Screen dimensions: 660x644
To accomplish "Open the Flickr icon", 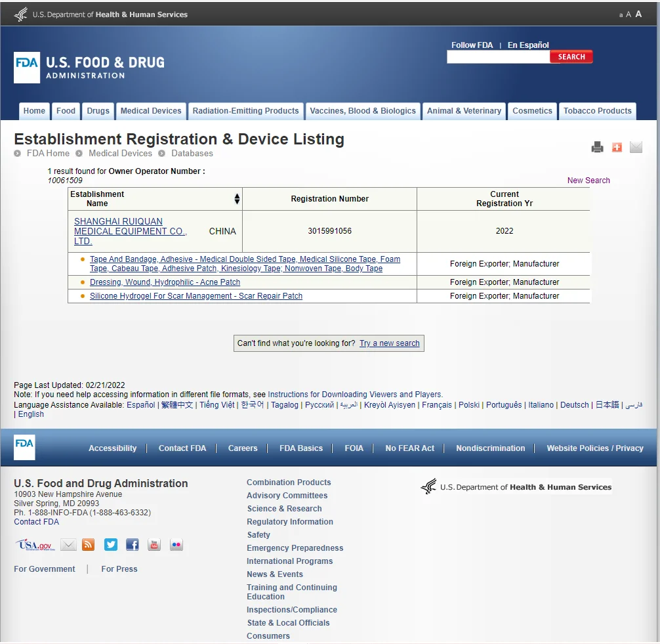I will pos(176,545).
